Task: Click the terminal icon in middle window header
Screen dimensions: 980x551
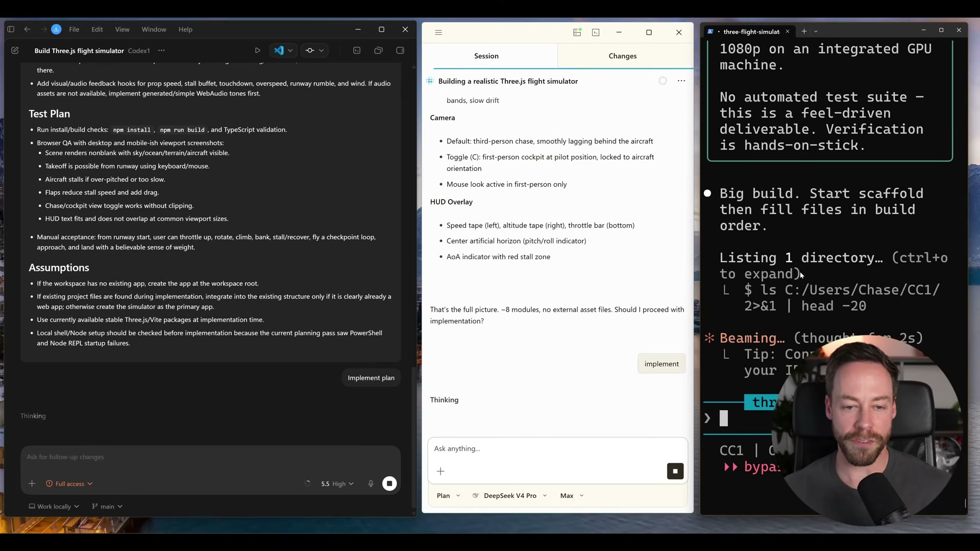Action: click(x=596, y=33)
